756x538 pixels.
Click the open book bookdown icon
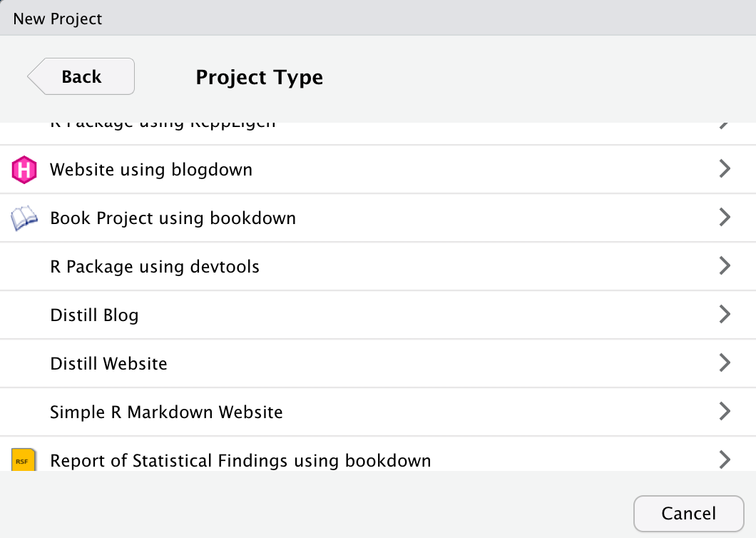[24, 218]
